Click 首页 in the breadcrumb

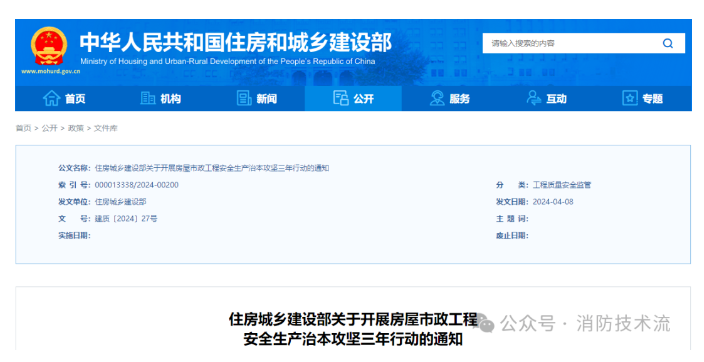23,128
